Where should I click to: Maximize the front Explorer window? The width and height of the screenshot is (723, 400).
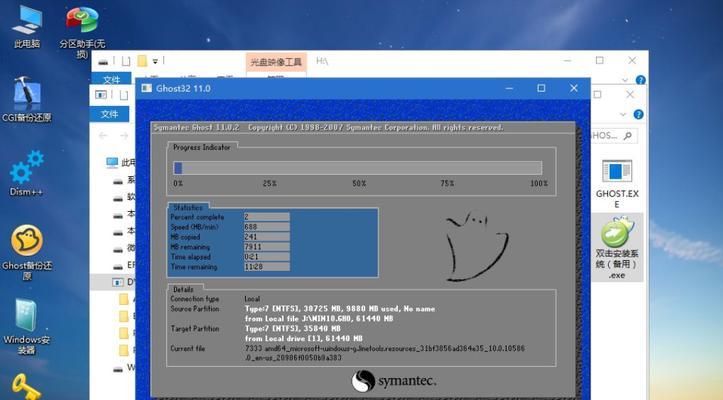598,95
